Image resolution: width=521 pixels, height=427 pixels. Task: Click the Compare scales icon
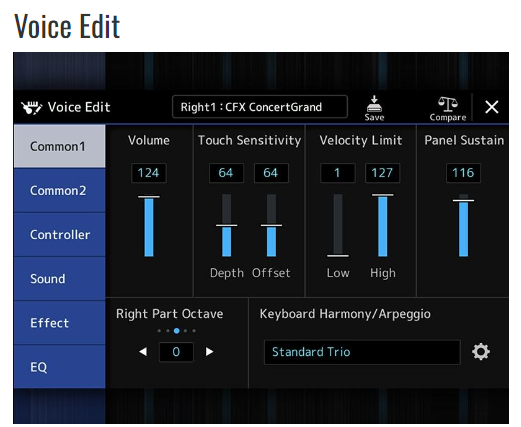point(447,104)
